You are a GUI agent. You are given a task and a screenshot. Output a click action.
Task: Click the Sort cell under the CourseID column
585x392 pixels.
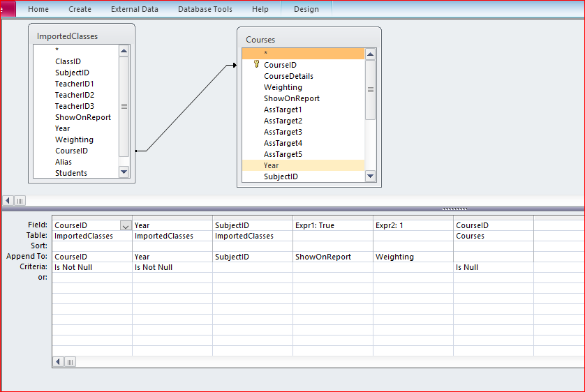[91, 246]
